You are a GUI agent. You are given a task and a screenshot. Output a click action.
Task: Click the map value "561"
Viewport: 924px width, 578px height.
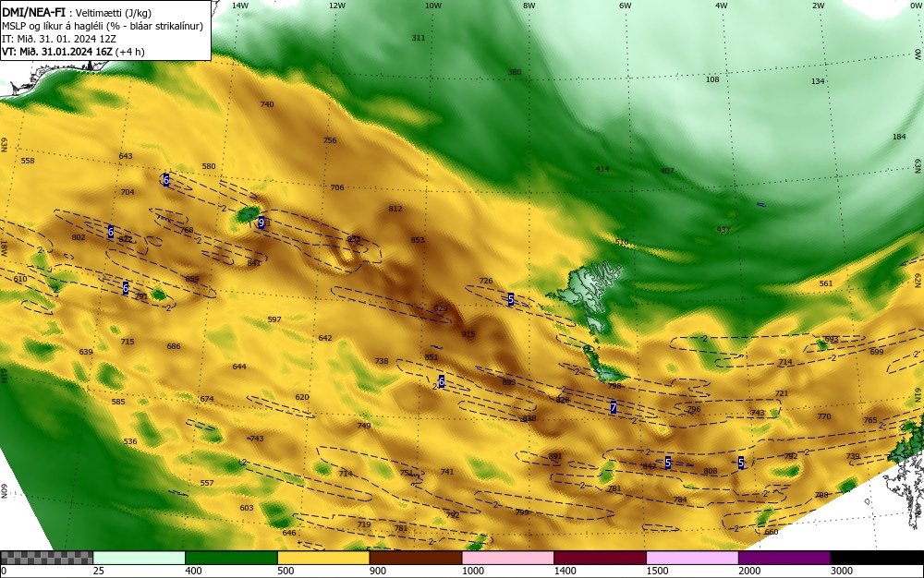[826, 283]
